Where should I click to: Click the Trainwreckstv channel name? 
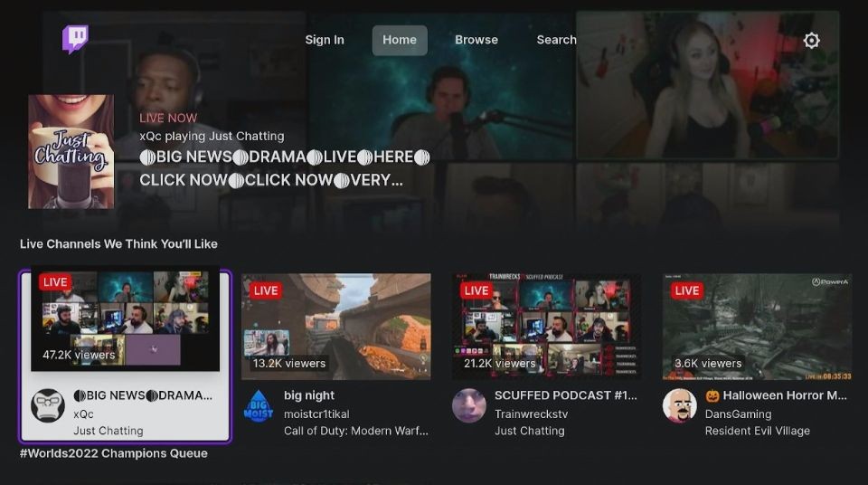[x=532, y=414]
